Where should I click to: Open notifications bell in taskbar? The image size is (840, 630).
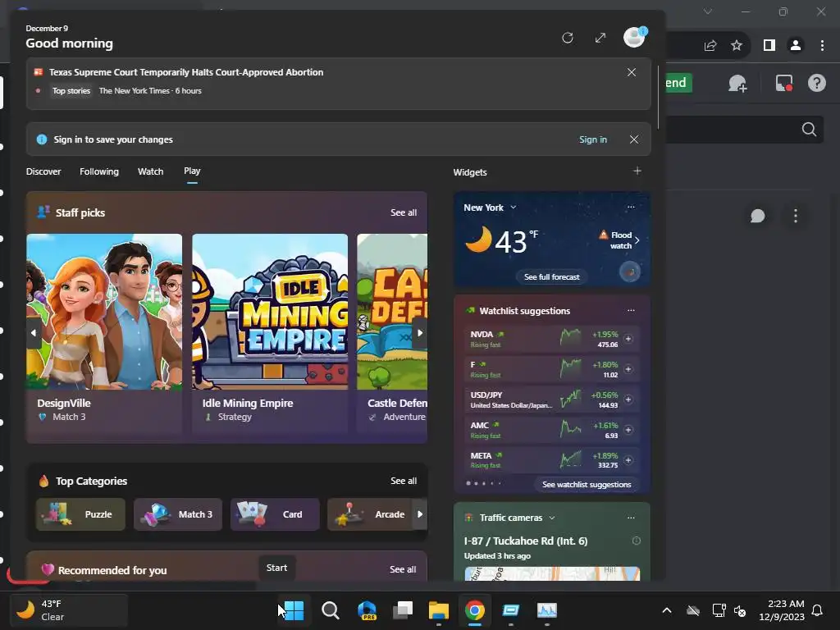(x=817, y=610)
